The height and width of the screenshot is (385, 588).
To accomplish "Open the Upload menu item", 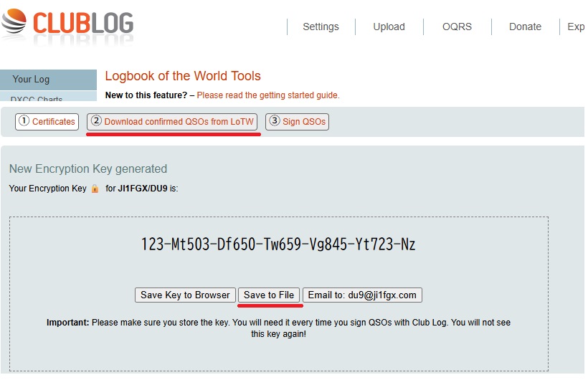I will pyautogui.click(x=389, y=27).
